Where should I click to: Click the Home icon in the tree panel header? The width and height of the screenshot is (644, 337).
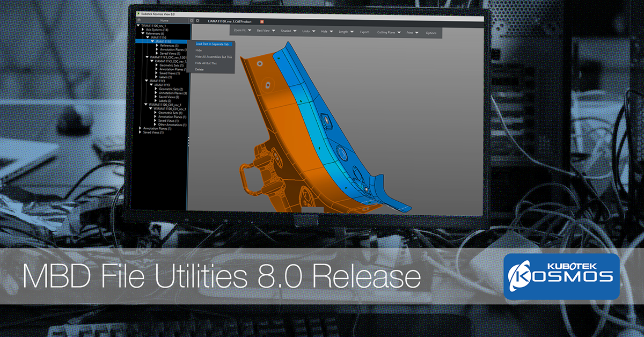[139, 20]
